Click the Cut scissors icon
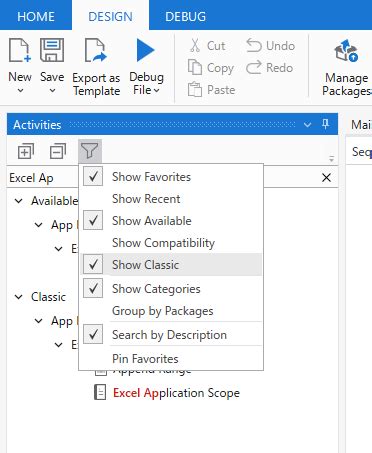The height and width of the screenshot is (453, 372). click(195, 46)
